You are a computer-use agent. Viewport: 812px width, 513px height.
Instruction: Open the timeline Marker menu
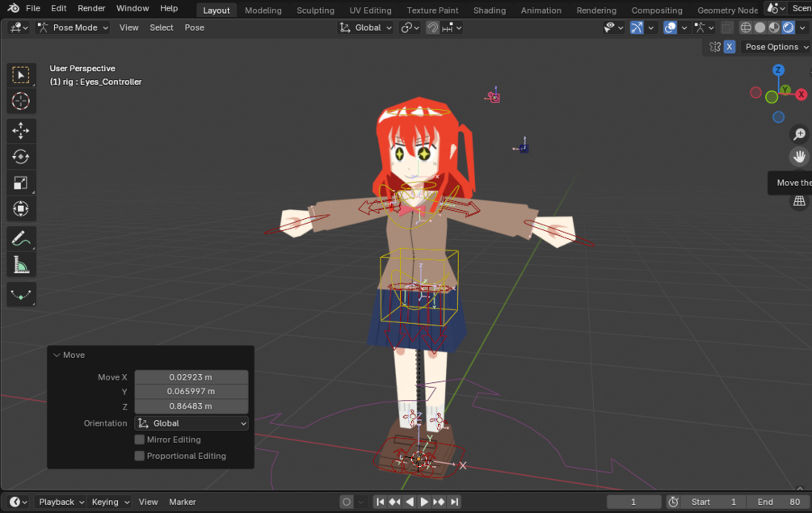[x=183, y=502]
